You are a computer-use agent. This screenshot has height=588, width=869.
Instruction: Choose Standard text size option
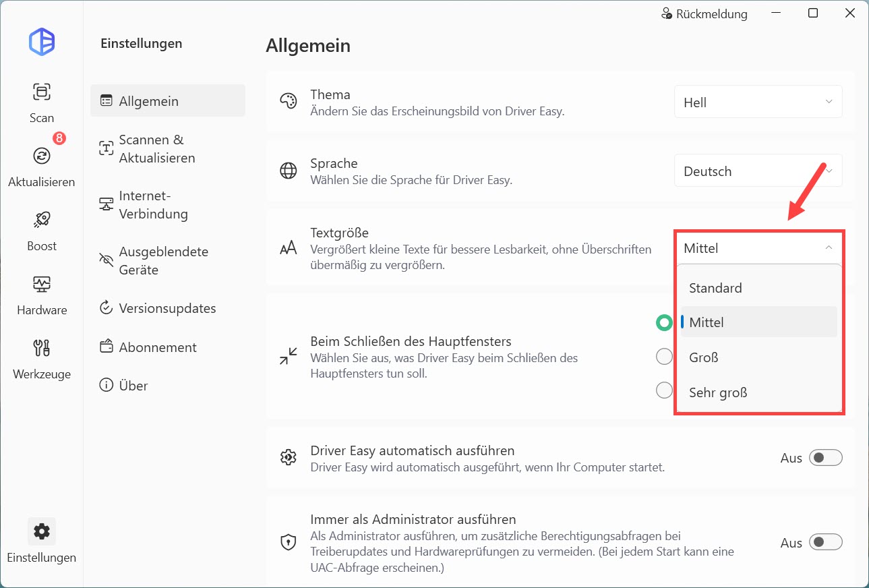point(759,288)
